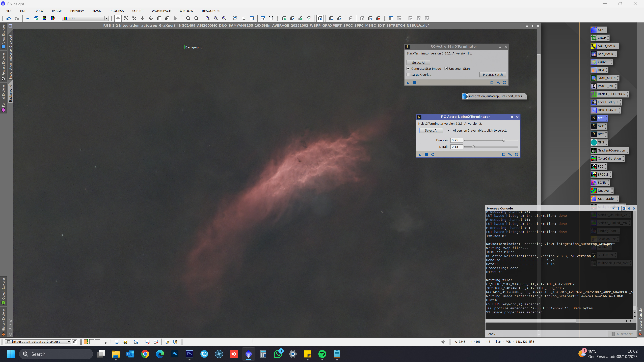
Task: Click the zoom in magnifier toolbar icon
Action: click(188, 18)
